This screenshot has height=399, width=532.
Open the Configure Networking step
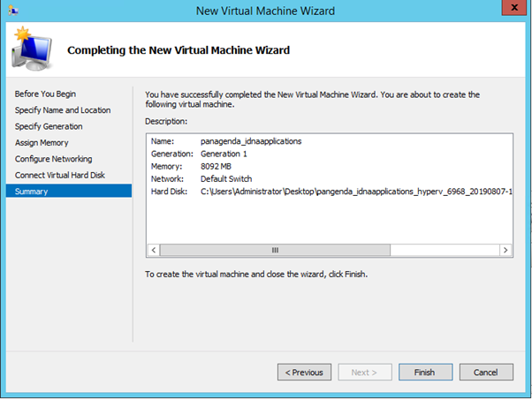tap(53, 159)
